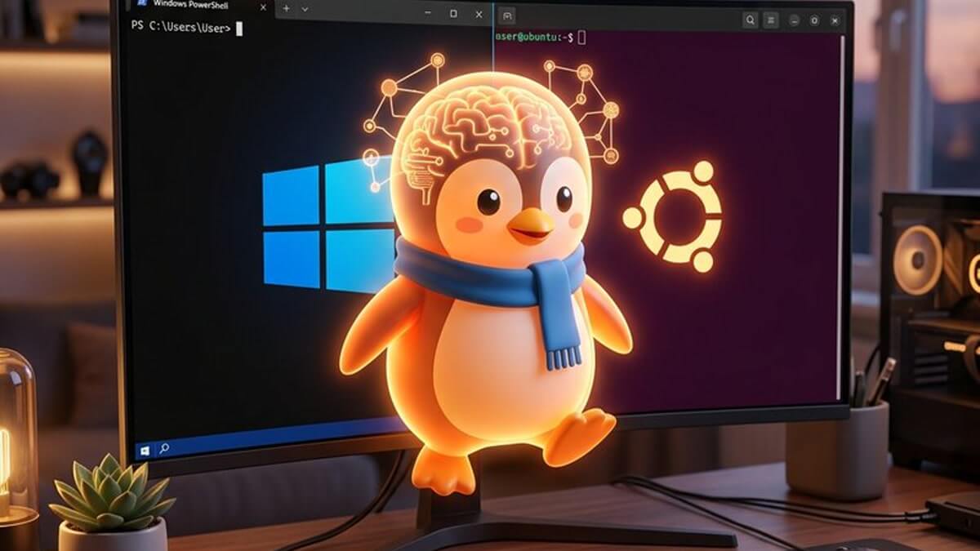This screenshot has height=551, width=980.
Task: Open the Windows Start button on taskbar
Action: (146, 450)
